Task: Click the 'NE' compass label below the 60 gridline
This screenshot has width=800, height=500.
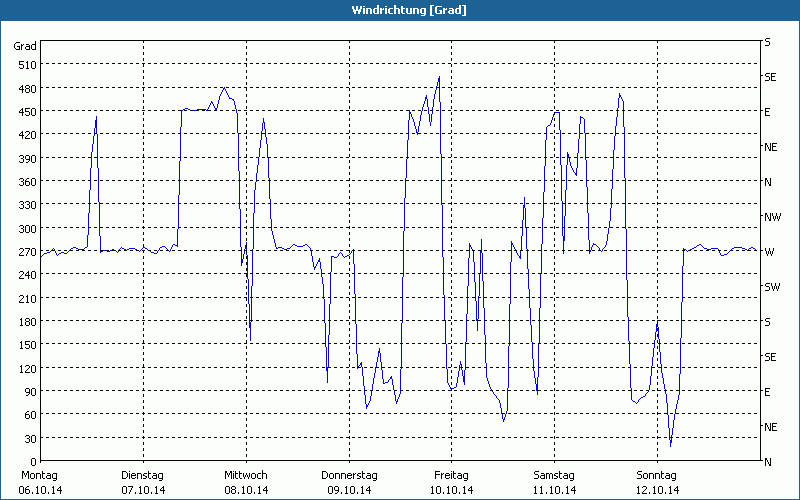Action: pyautogui.click(x=770, y=427)
